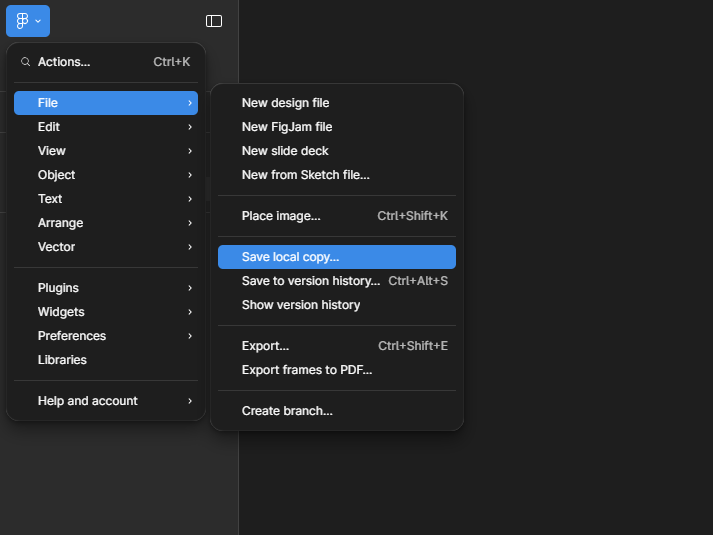Image resolution: width=713 pixels, height=535 pixels.
Task: Select Place image option
Action: click(x=337, y=216)
